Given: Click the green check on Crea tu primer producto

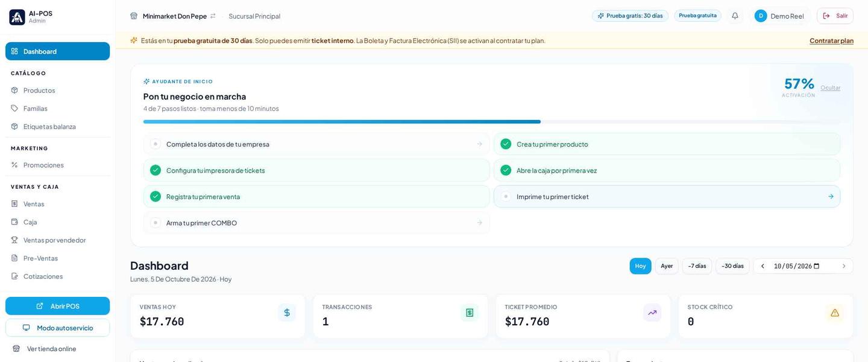Looking at the screenshot, I should pos(506,144).
